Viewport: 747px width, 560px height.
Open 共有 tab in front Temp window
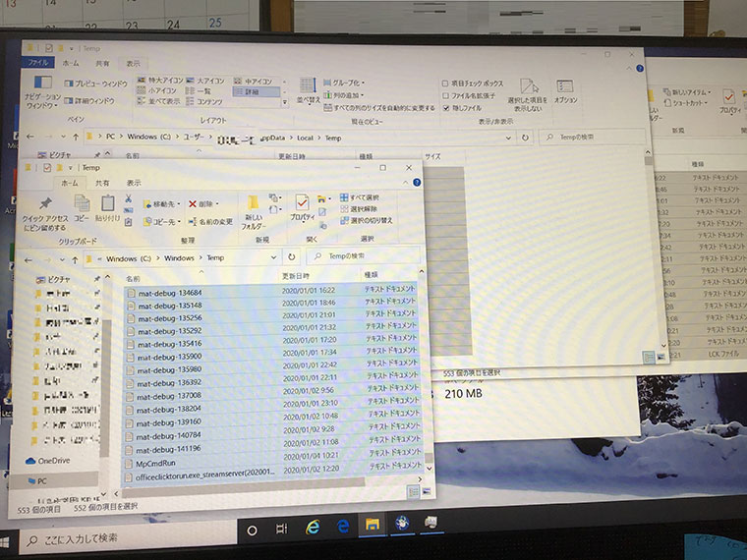pos(102,183)
